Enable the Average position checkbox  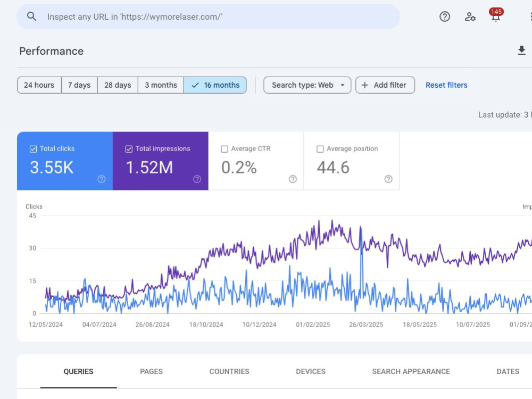pos(320,149)
